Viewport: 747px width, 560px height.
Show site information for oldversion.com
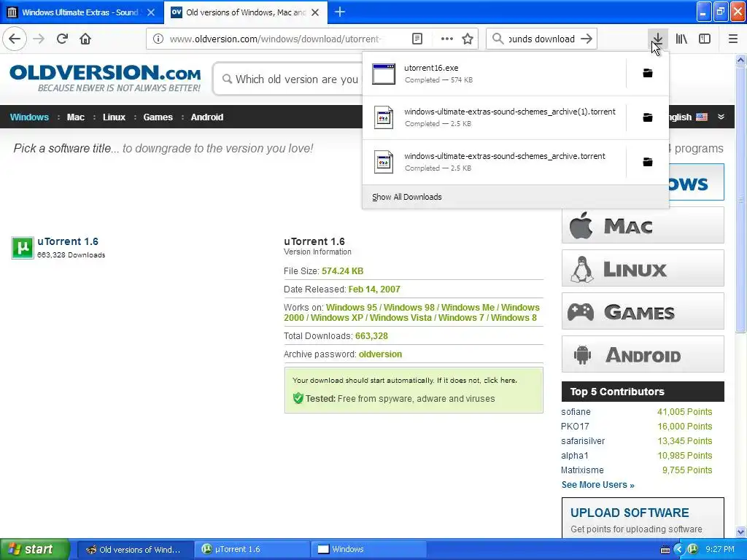click(x=158, y=39)
